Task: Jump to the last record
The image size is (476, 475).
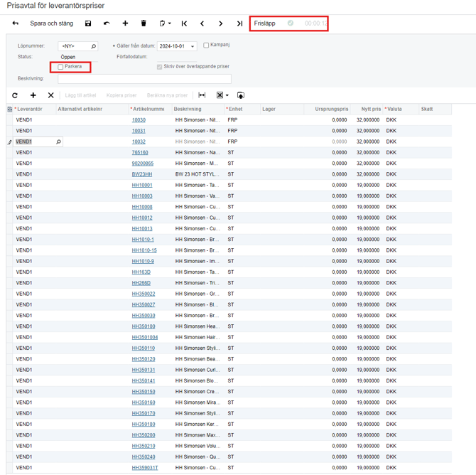Action: click(x=239, y=23)
